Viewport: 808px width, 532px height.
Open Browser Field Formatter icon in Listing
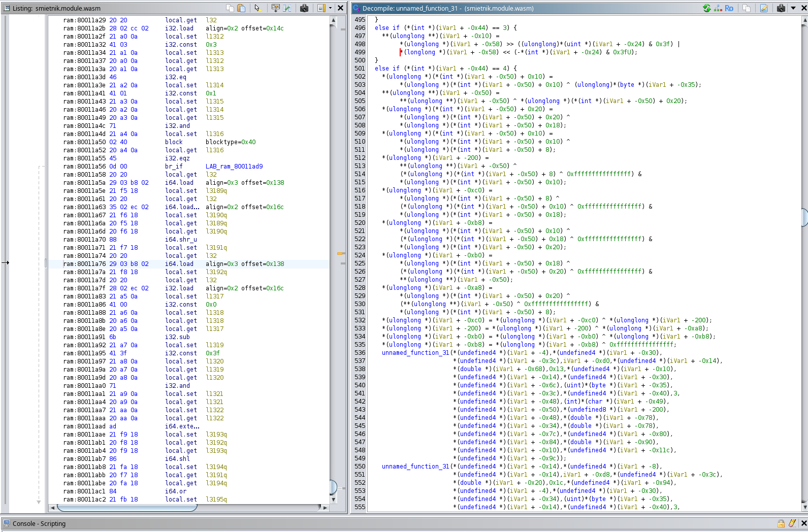coord(276,8)
